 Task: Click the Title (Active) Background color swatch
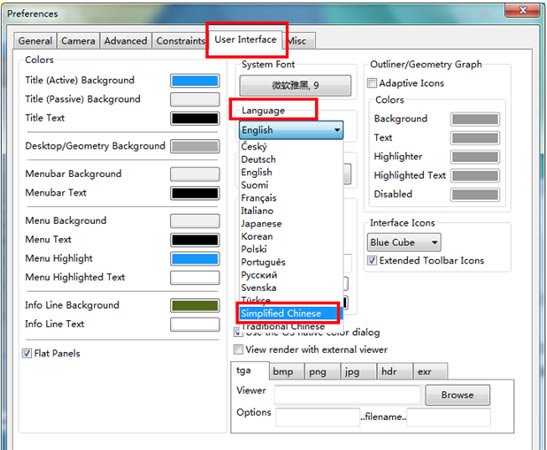(x=195, y=81)
